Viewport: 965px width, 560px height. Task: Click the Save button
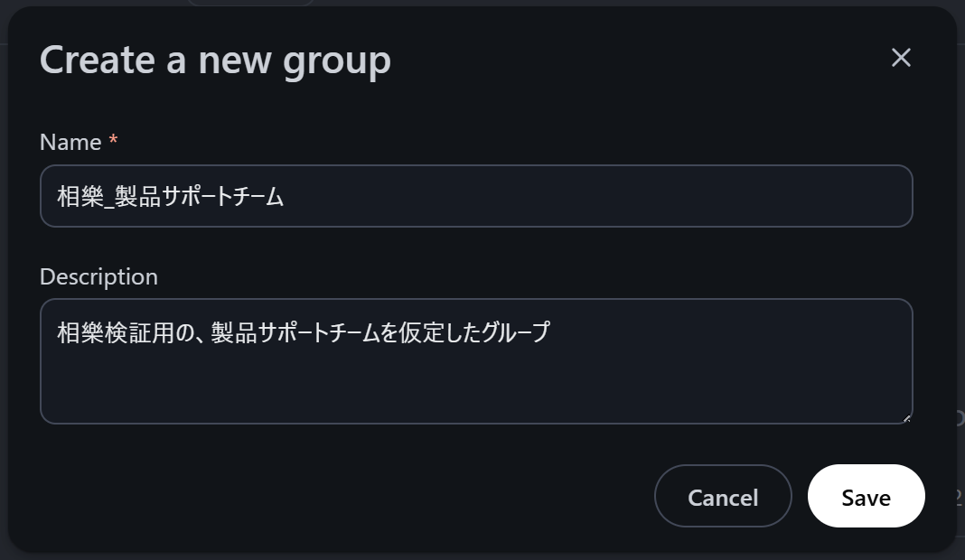[866, 497]
